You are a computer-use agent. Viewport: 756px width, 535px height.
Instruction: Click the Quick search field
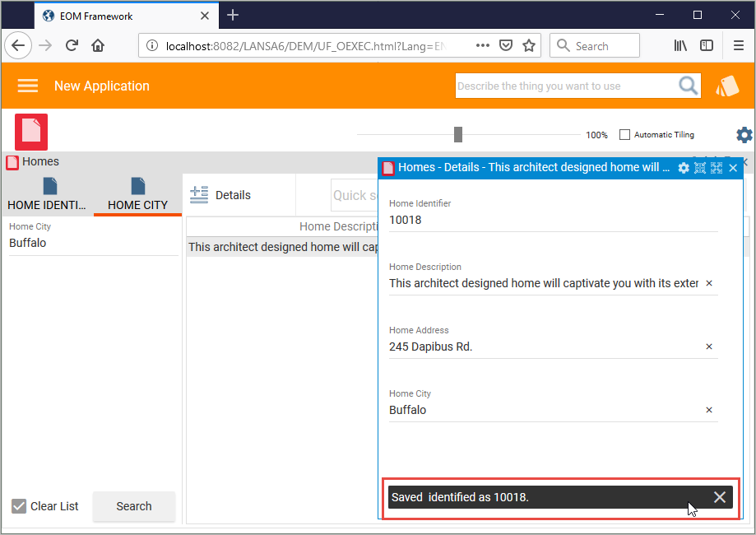point(355,195)
